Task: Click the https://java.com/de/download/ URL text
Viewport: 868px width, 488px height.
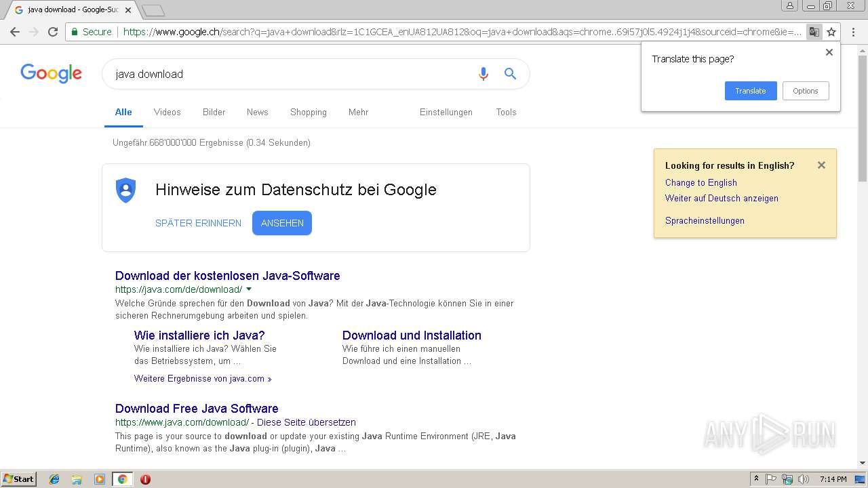Action: pyautogui.click(x=178, y=289)
